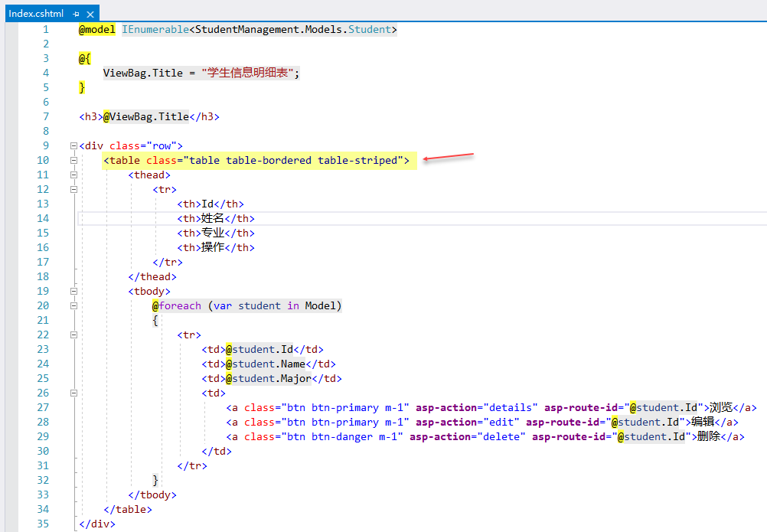Place cursor on the @model directive
767x532 pixels.
click(x=96, y=28)
